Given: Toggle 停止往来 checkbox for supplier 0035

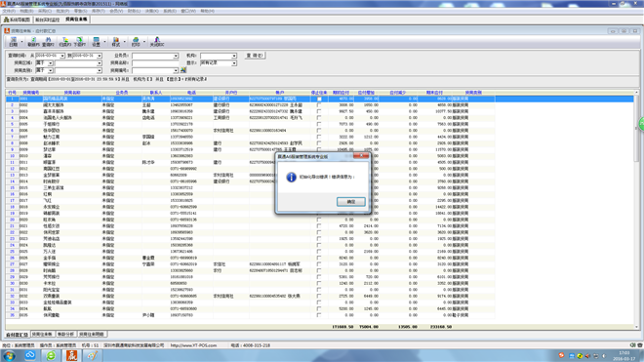Looking at the screenshot, I should point(319,315).
